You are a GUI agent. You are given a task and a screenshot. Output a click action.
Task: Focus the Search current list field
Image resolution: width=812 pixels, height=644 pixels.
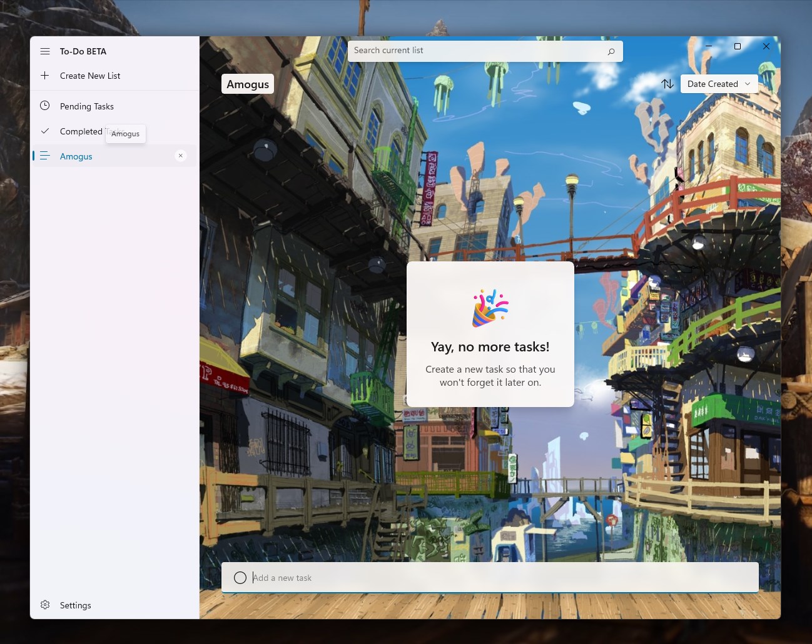(x=485, y=51)
